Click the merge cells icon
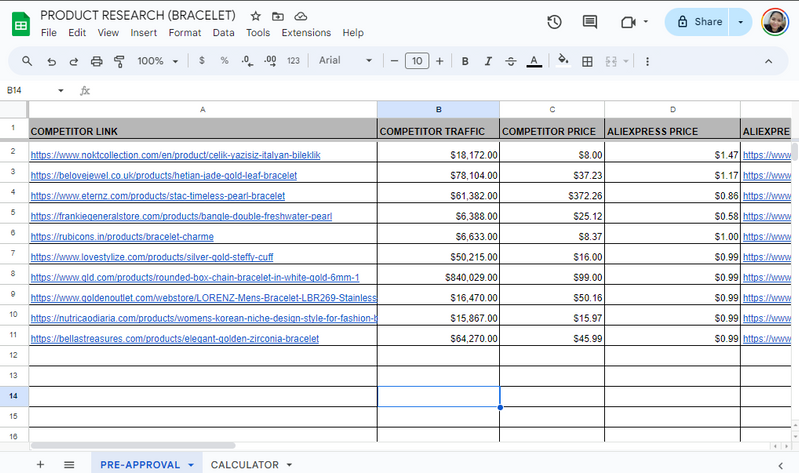This screenshot has width=799, height=473. 611,62
